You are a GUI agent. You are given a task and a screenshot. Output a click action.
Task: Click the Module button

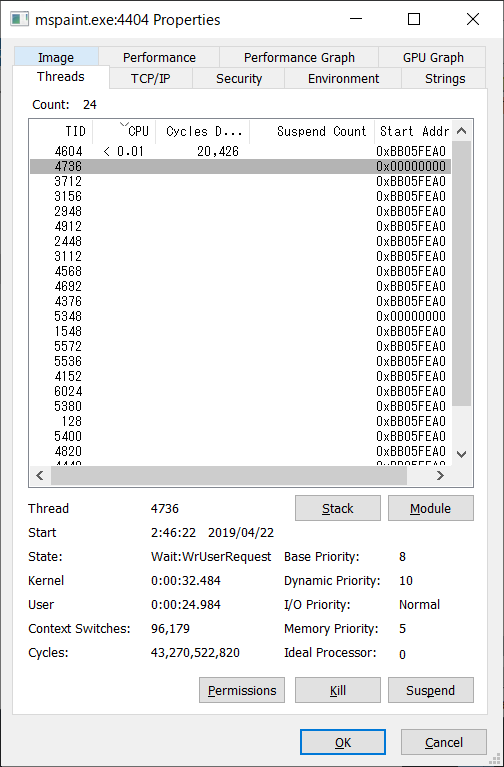coord(431,508)
